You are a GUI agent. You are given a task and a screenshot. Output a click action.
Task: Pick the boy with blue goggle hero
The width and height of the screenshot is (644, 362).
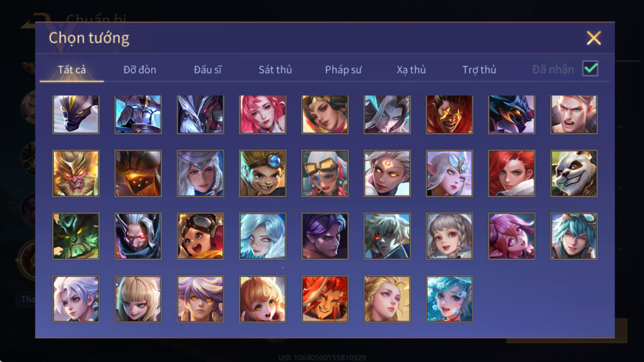(263, 173)
